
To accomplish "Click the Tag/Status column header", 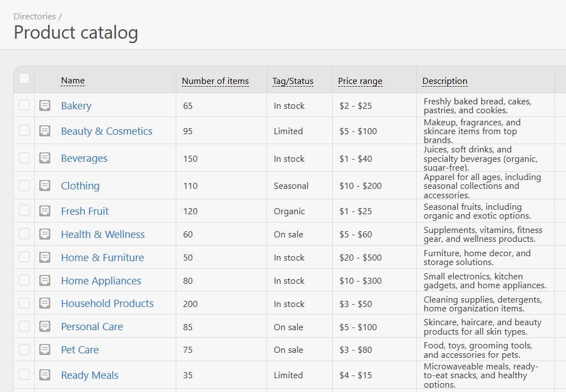I will click(292, 81).
